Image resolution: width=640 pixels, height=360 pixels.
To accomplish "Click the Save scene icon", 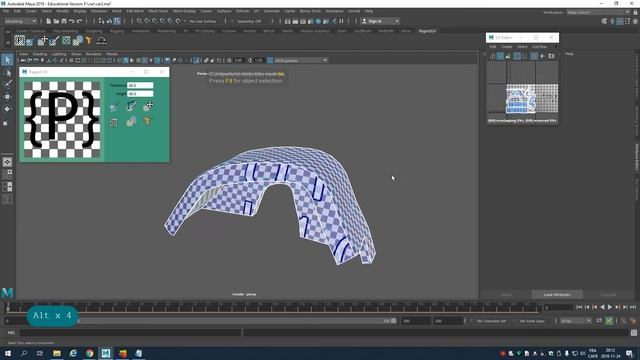I will 64,21.
